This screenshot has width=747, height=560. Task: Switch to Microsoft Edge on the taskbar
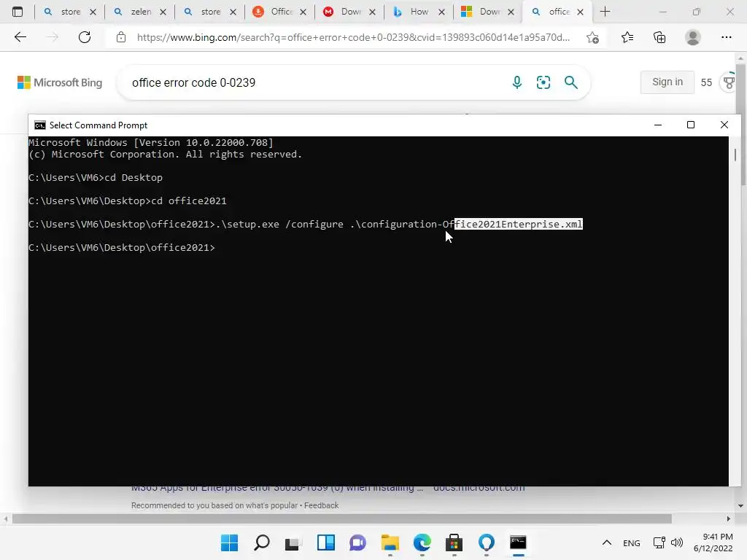click(x=422, y=542)
